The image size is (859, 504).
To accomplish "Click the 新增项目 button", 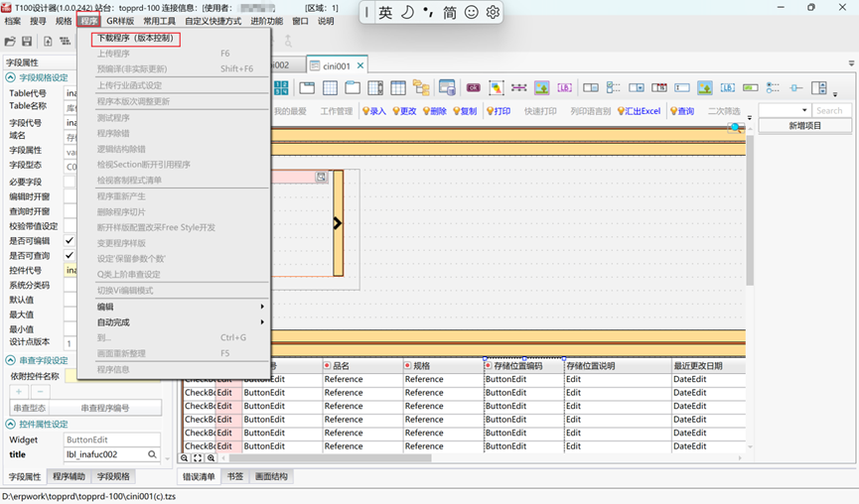I will pos(804,125).
